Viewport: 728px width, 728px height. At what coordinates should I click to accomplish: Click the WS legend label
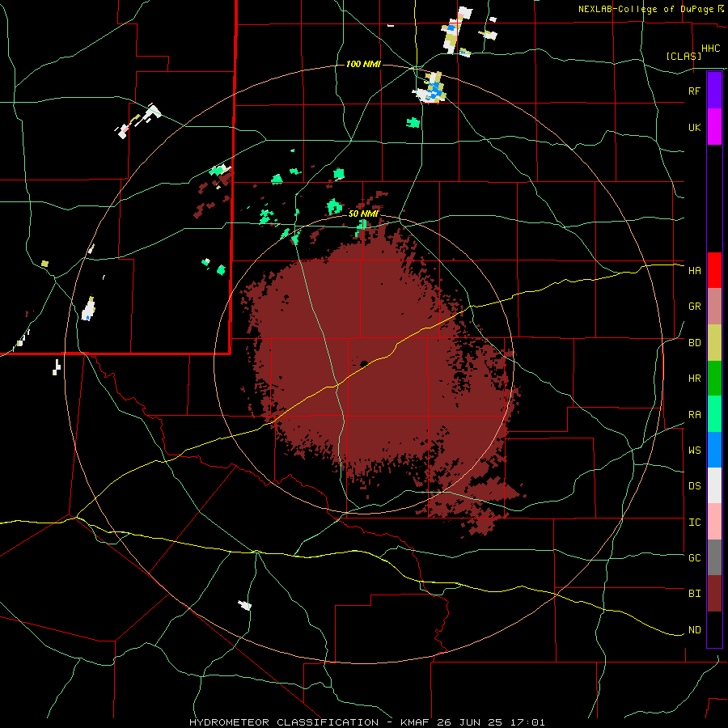tap(694, 450)
